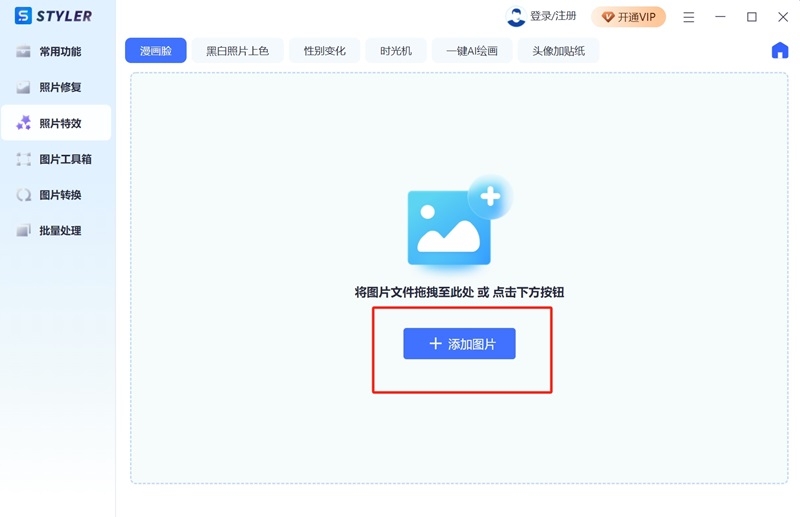Click the STYLER logo icon

tap(23, 15)
